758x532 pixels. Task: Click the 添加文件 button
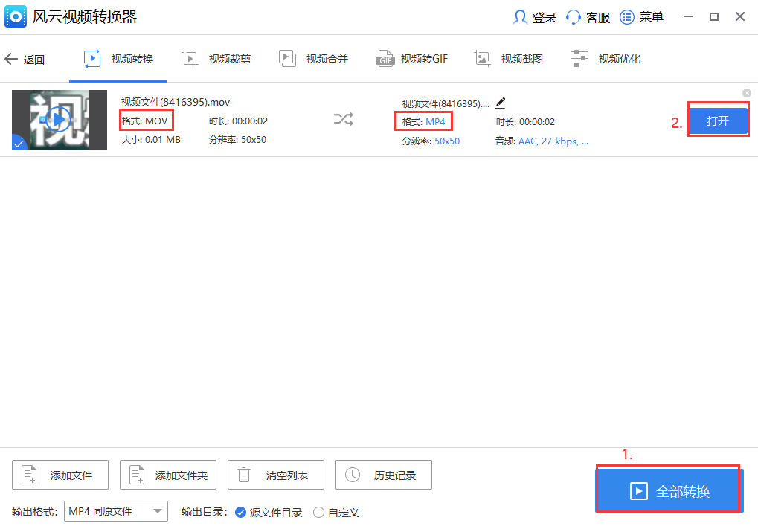tap(60, 475)
